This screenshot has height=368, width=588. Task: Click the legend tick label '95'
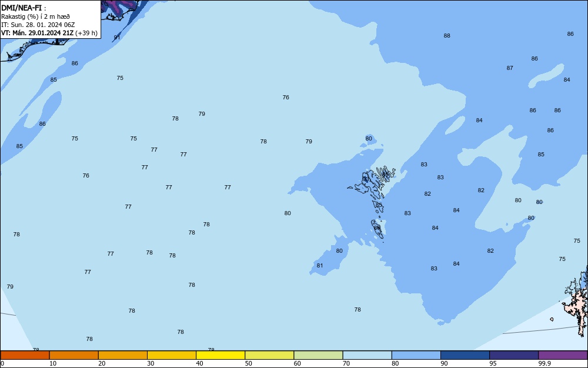[x=493, y=363]
